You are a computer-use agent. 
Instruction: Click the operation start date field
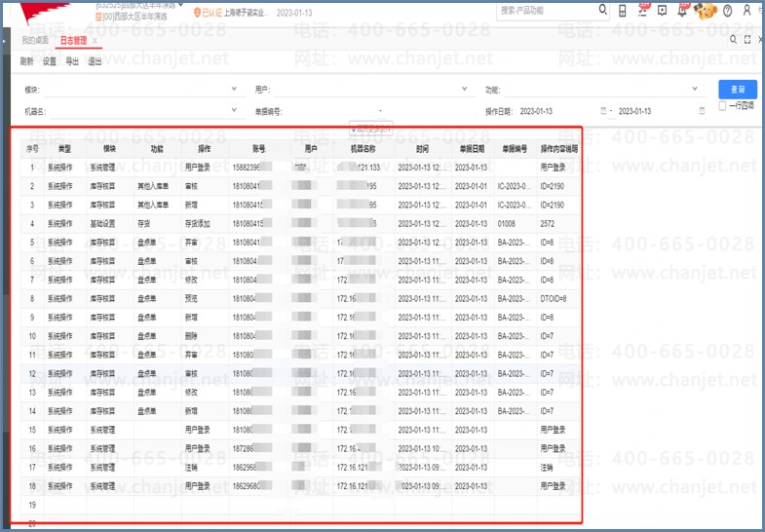coord(558,111)
